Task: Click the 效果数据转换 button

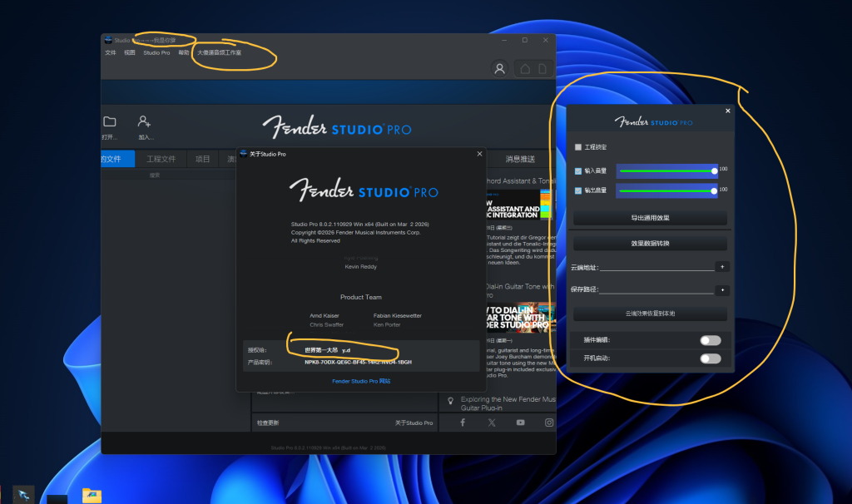Action: point(650,244)
